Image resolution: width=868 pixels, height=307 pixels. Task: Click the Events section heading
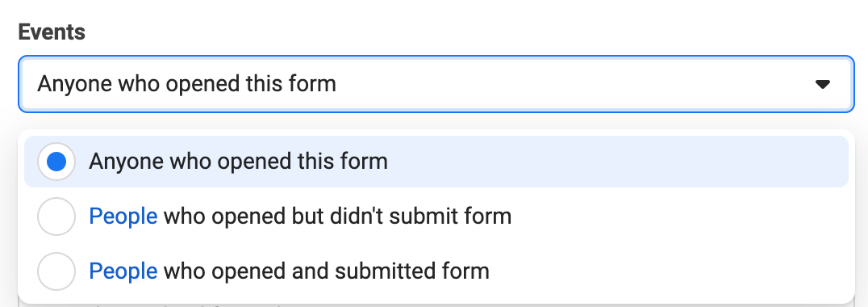52,32
